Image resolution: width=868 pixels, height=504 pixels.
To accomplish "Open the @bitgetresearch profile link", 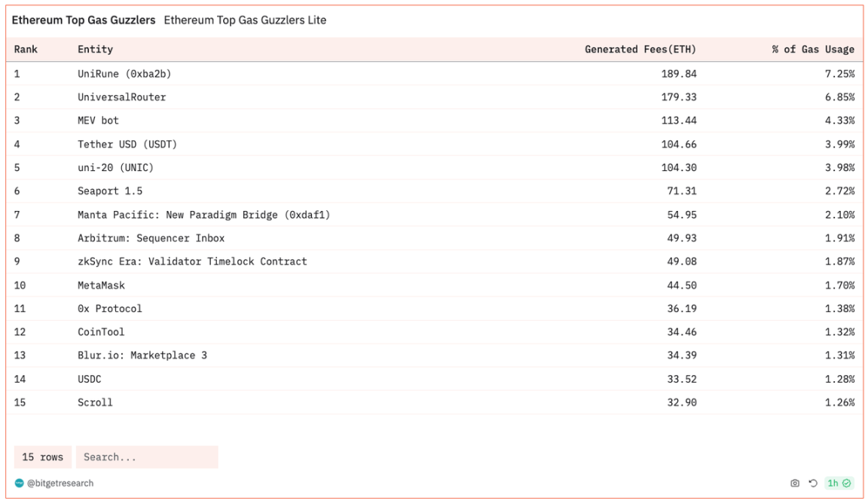I will coord(60,484).
